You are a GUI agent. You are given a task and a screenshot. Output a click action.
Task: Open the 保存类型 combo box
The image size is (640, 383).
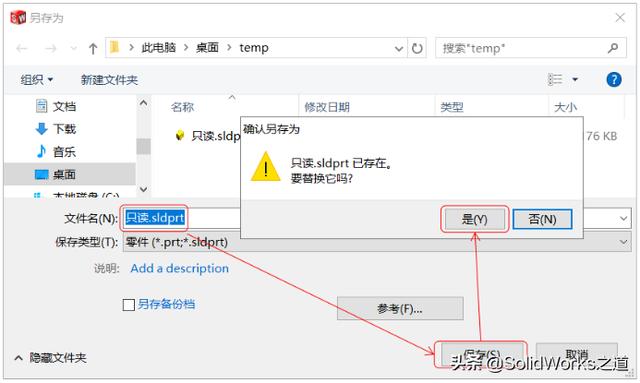click(377, 242)
